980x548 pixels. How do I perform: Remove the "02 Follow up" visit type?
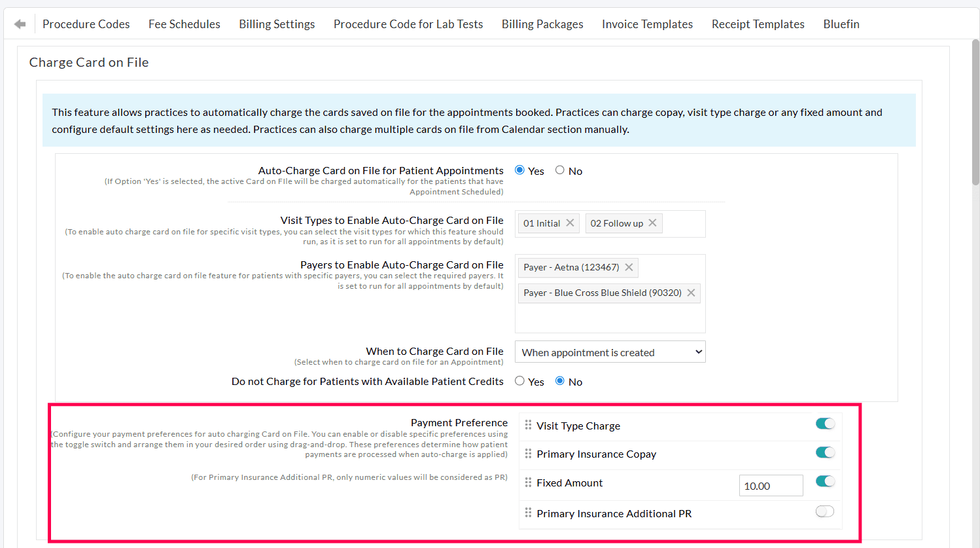652,223
